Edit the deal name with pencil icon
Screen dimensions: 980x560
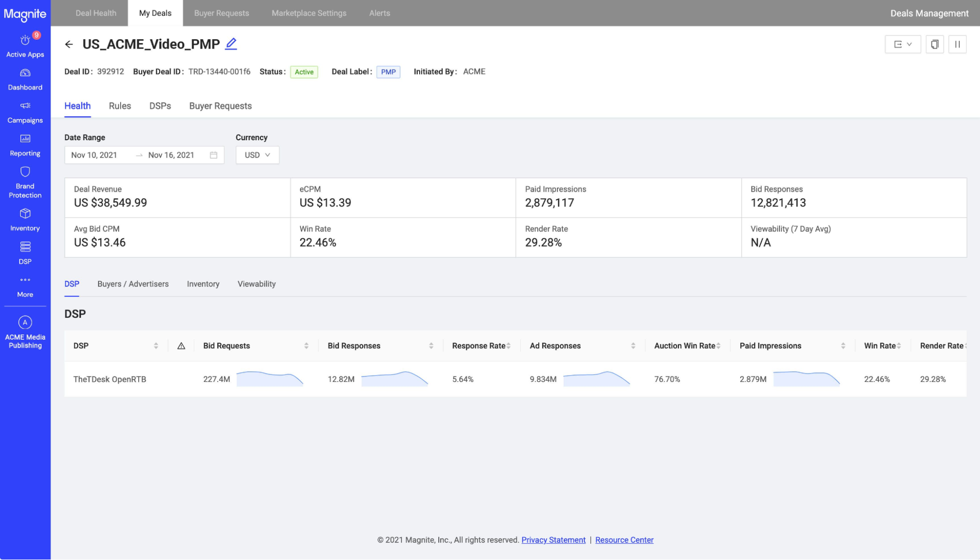[x=231, y=44]
